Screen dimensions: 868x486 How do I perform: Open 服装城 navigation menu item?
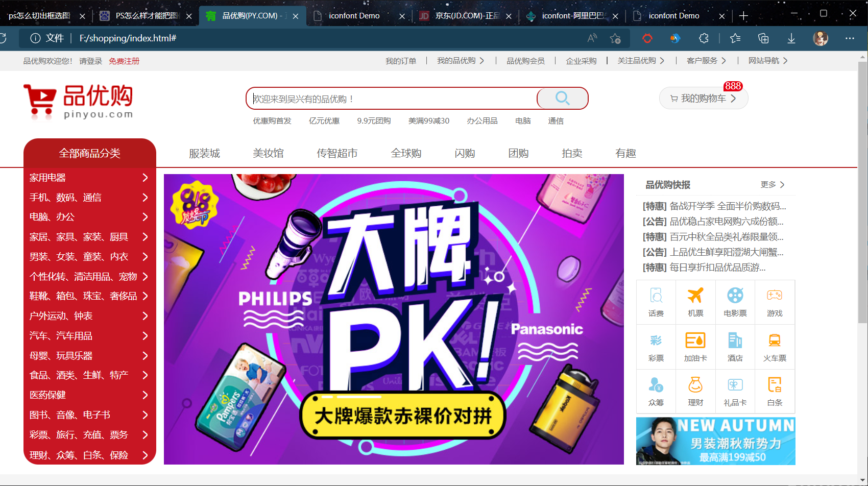pyautogui.click(x=204, y=153)
